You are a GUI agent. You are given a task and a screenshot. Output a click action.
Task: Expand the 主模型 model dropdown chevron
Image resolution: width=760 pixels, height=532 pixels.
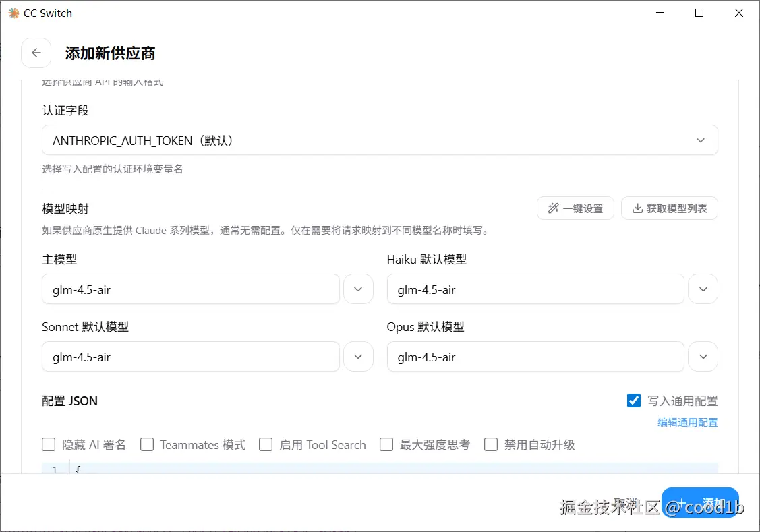358,289
